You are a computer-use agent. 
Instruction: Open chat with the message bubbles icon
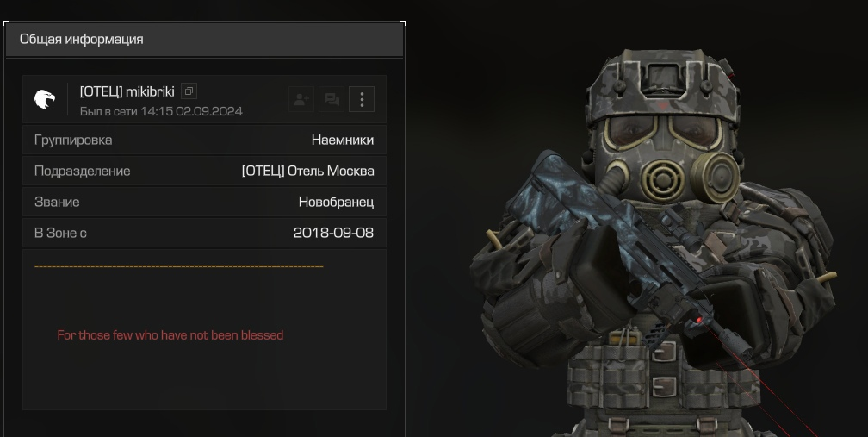pyautogui.click(x=332, y=100)
